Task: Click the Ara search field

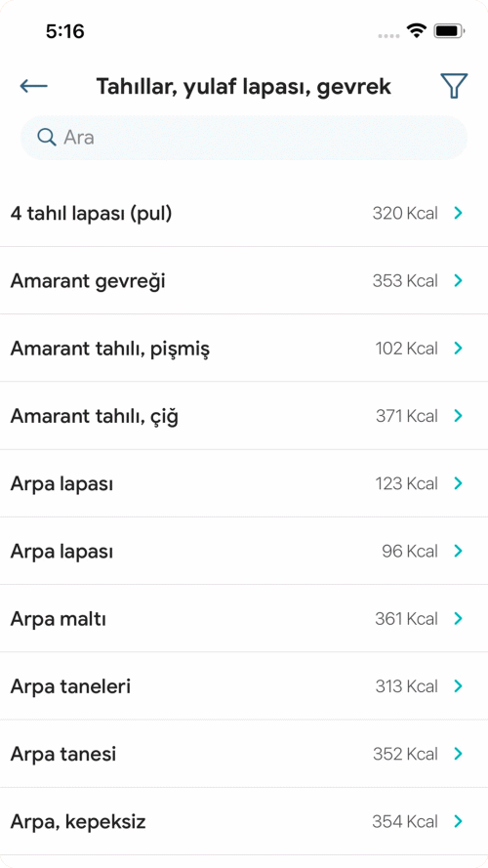Action: pos(244,138)
